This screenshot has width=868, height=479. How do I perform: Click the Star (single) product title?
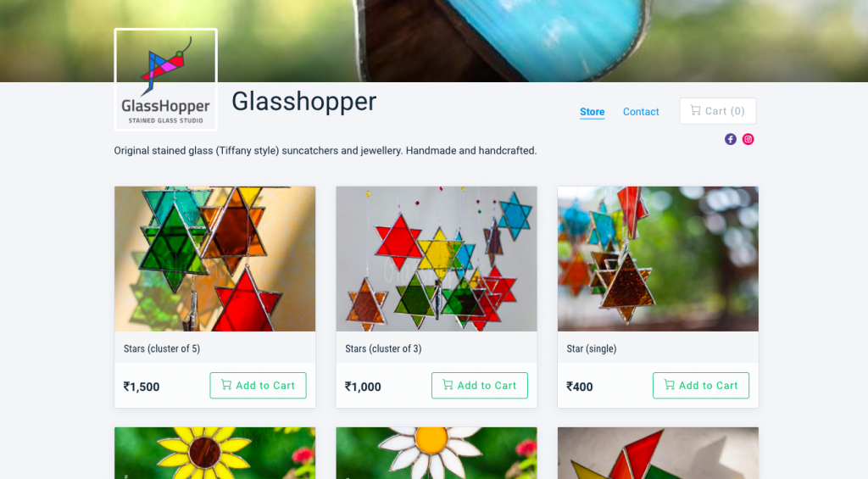(x=591, y=348)
